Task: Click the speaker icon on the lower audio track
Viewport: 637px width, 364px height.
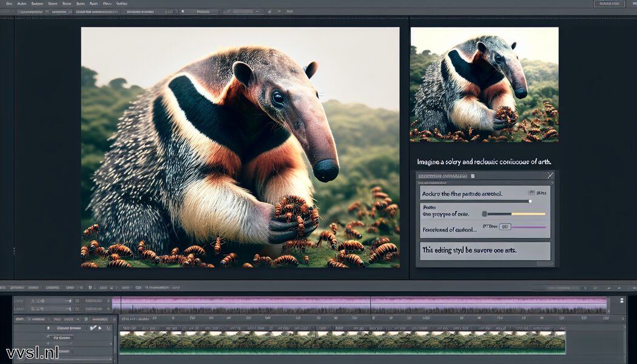Action: tap(70, 309)
